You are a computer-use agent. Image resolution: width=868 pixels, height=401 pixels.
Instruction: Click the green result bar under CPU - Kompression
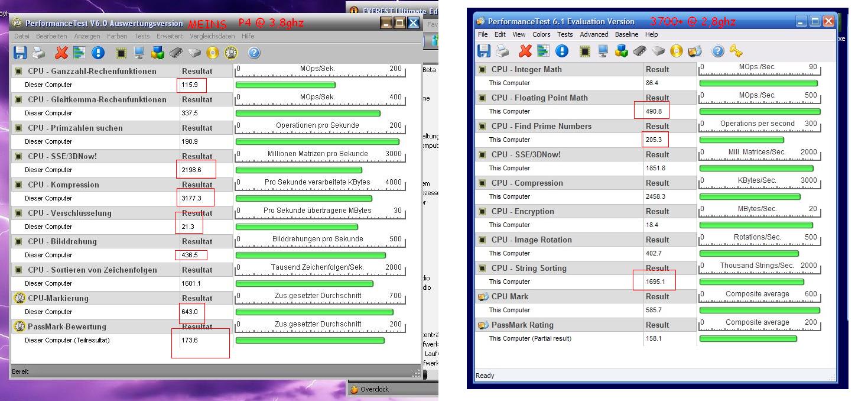[x=304, y=199]
